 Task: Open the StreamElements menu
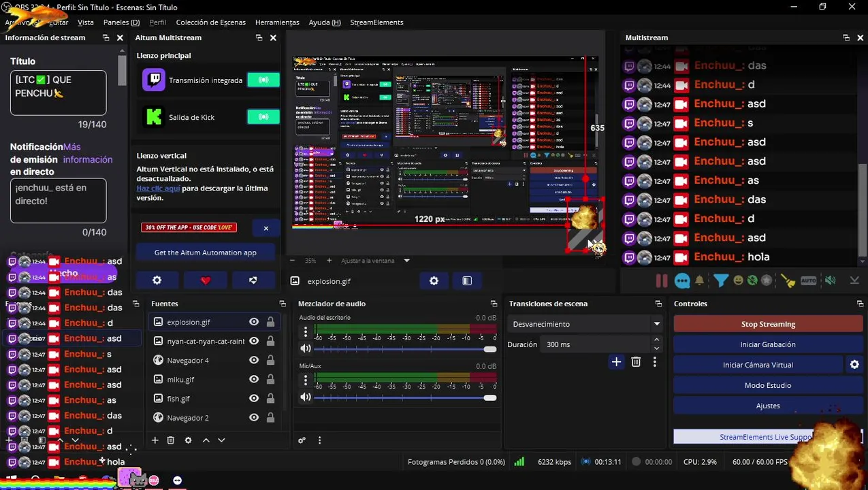click(376, 22)
